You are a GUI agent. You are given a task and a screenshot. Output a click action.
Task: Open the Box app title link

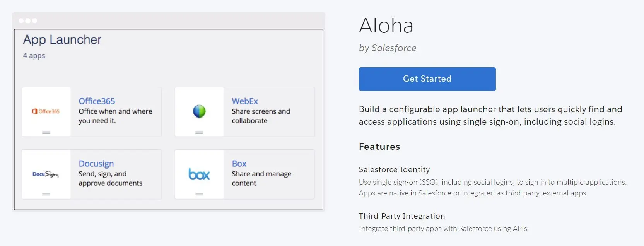point(239,164)
